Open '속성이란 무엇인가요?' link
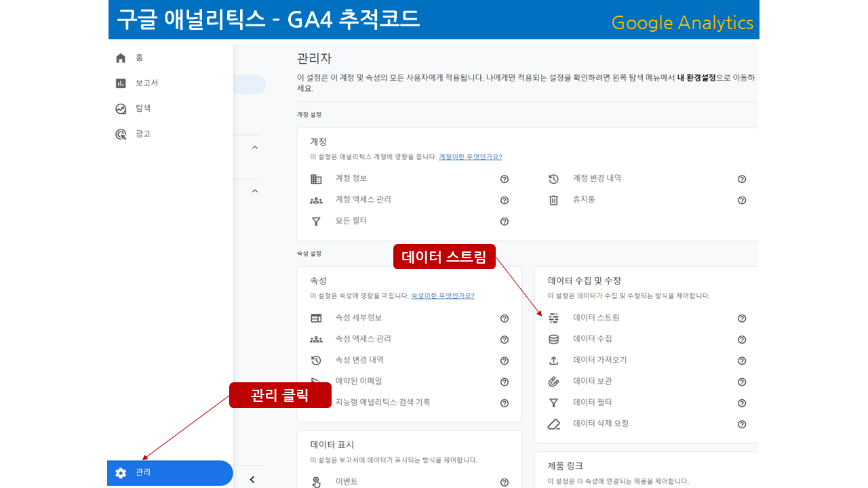Image resolution: width=868 pixels, height=488 pixels. pos(442,296)
